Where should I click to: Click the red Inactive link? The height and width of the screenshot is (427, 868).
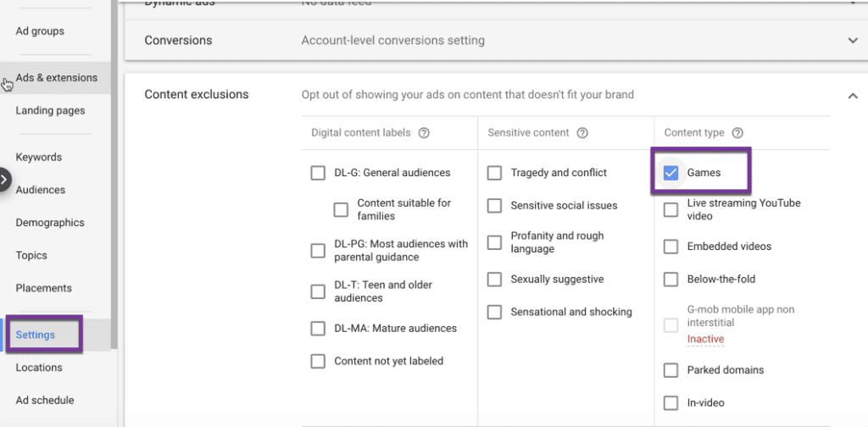(705, 339)
